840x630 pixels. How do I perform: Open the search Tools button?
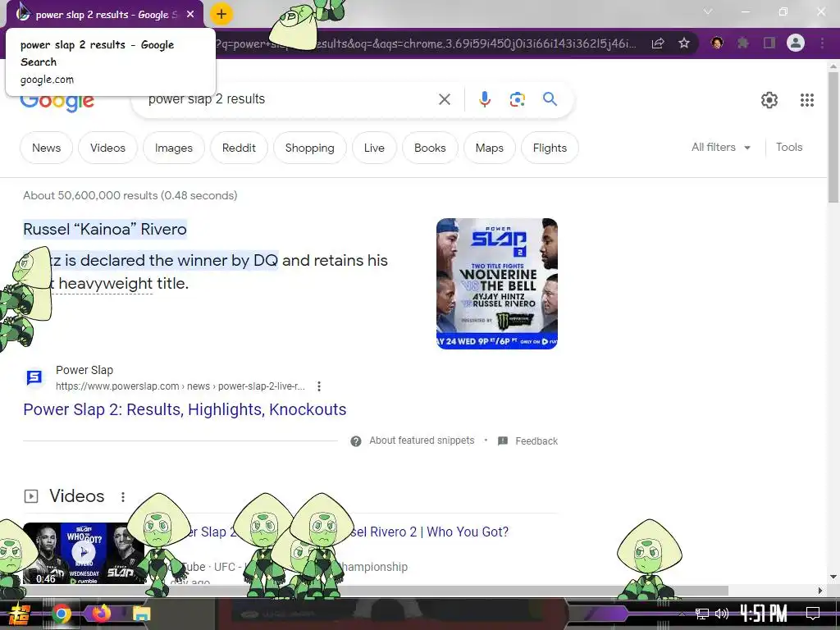coord(789,148)
